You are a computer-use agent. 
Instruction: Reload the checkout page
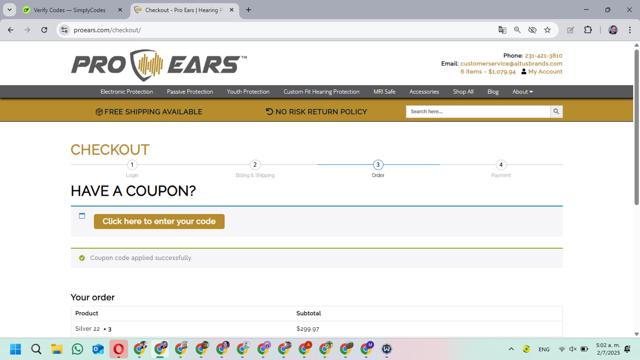(44, 30)
